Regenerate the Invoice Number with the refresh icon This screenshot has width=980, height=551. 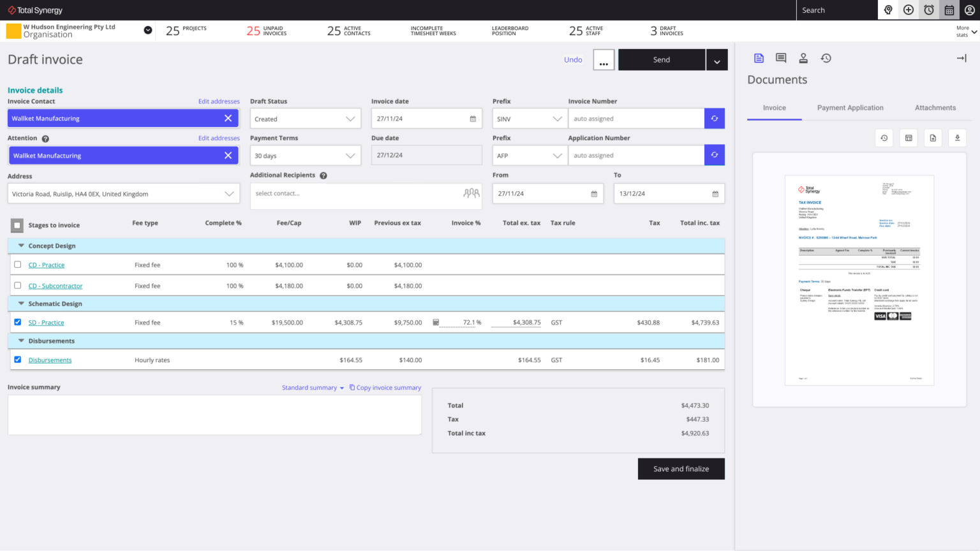[714, 118]
